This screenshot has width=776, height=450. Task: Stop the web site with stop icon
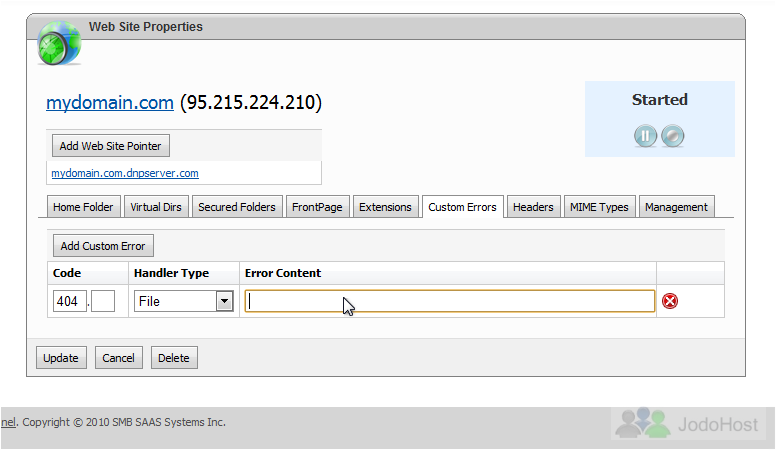tap(673, 136)
